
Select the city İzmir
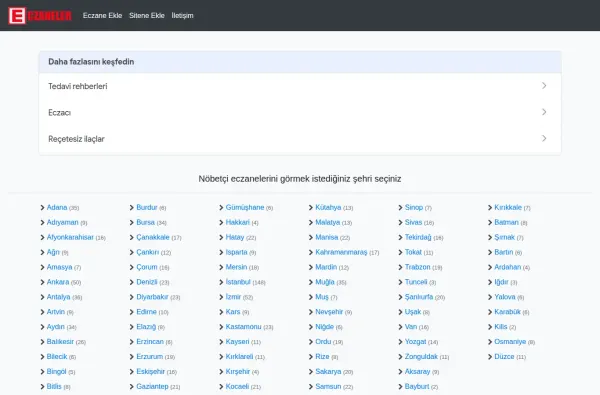tap(233, 297)
